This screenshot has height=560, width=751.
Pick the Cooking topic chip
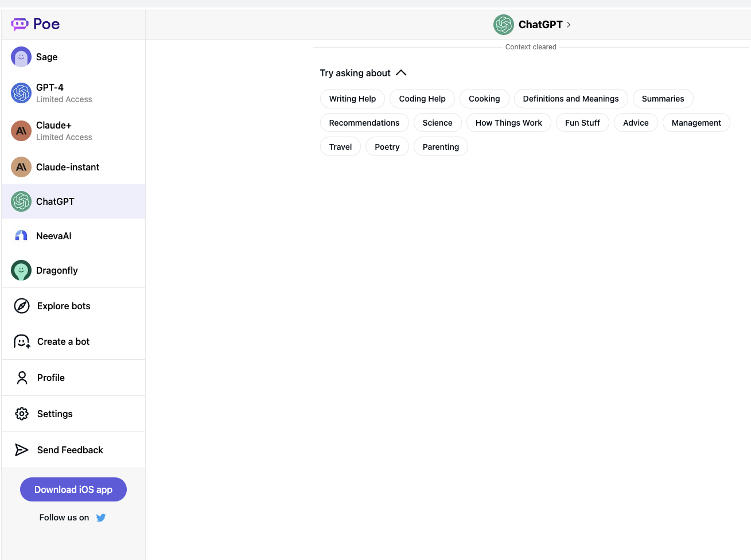tap(484, 99)
